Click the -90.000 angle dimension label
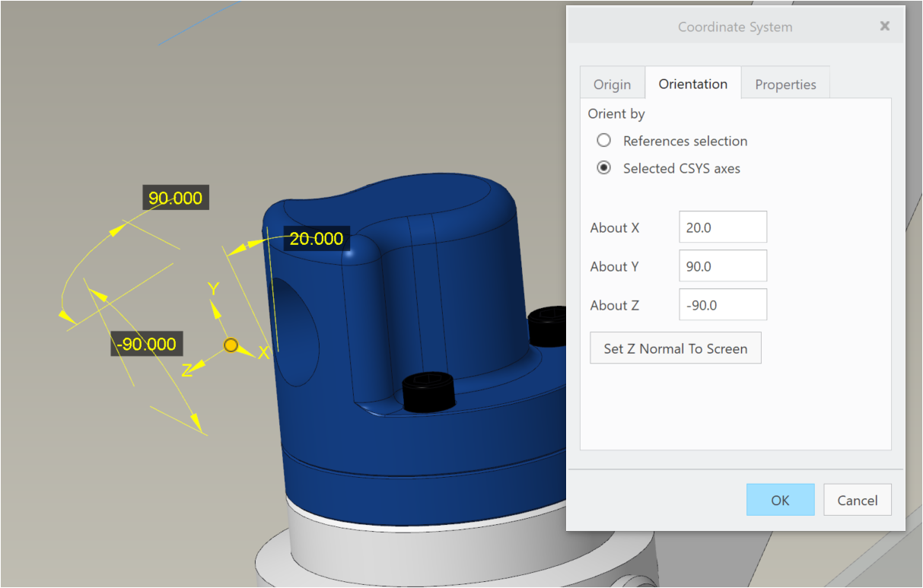 146,345
